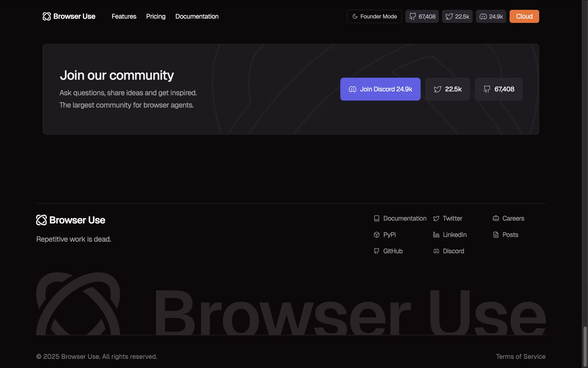Open footer Discord link
The height and width of the screenshot is (368, 588).
pos(453,251)
